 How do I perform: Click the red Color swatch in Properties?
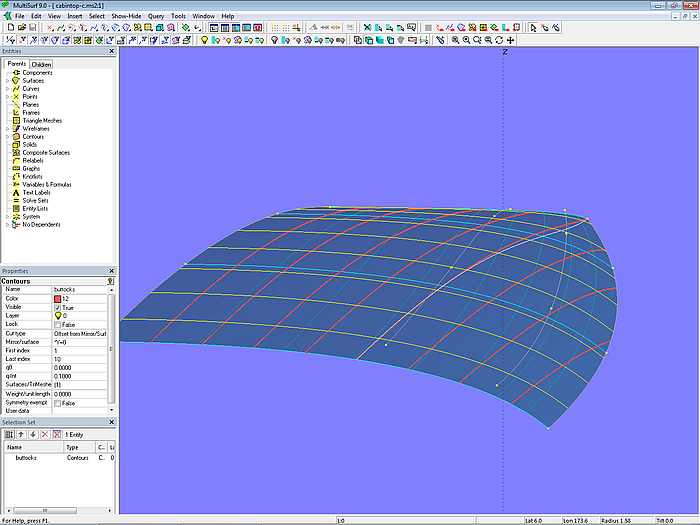point(57,298)
